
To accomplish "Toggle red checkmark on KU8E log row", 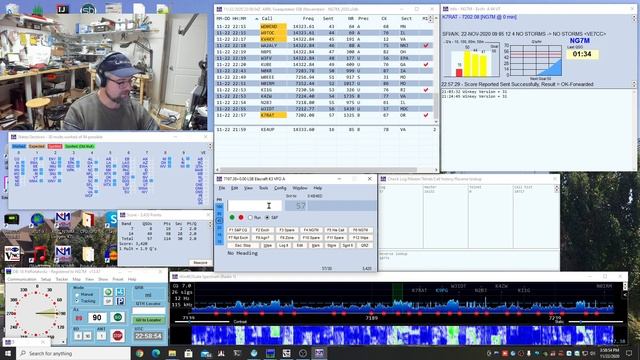I will click(x=426, y=64).
